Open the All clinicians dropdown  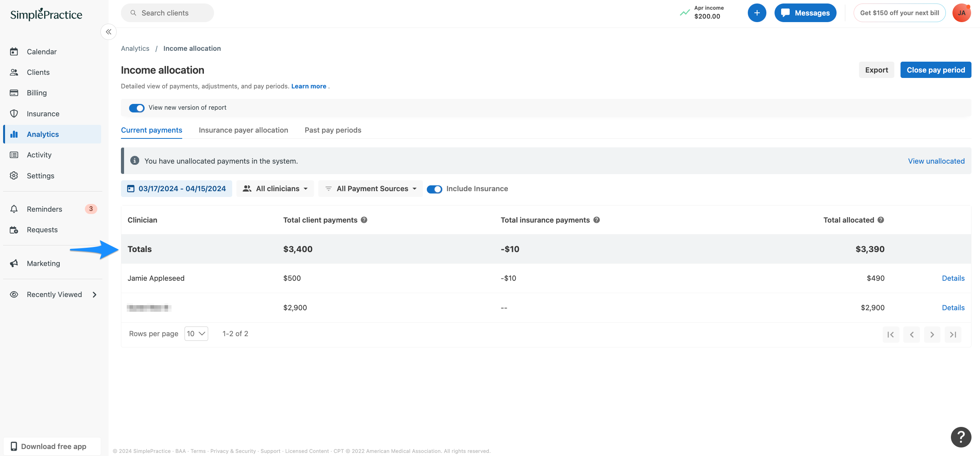pos(275,188)
